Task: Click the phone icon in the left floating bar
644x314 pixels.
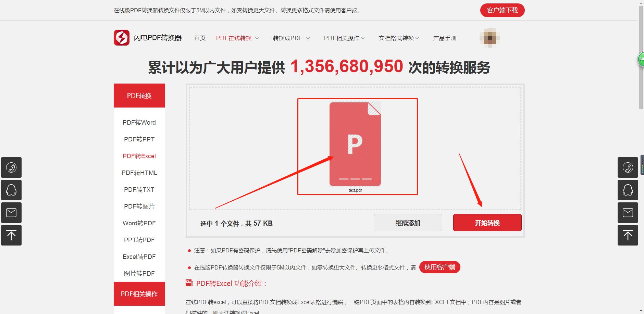Action: tap(11, 167)
